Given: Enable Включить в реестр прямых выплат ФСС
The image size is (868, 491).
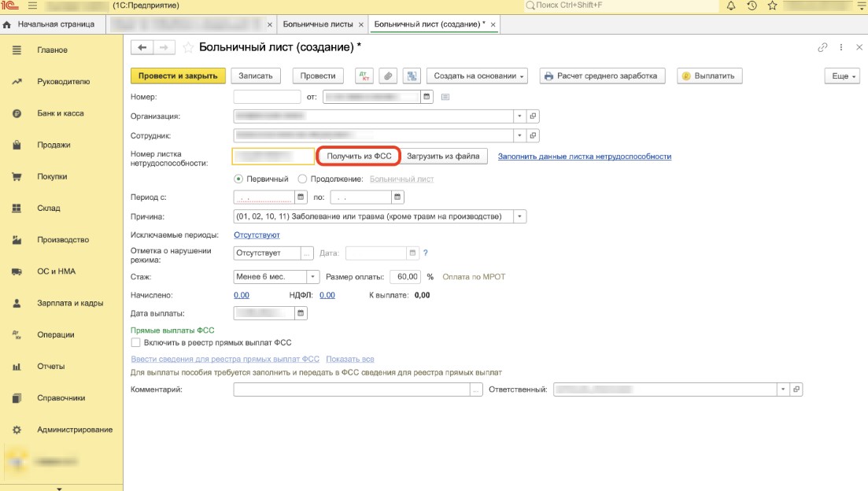Looking at the screenshot, I should point(135,343).
